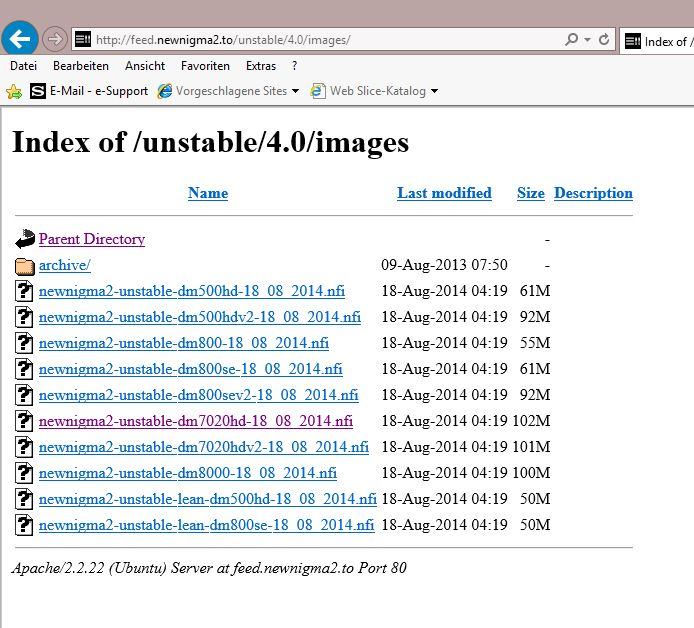The height and width of the screenshot is (628, 694).
Task: Click the file icon beside the lean-dm500hd image
Action: click(x=24, y=499)
